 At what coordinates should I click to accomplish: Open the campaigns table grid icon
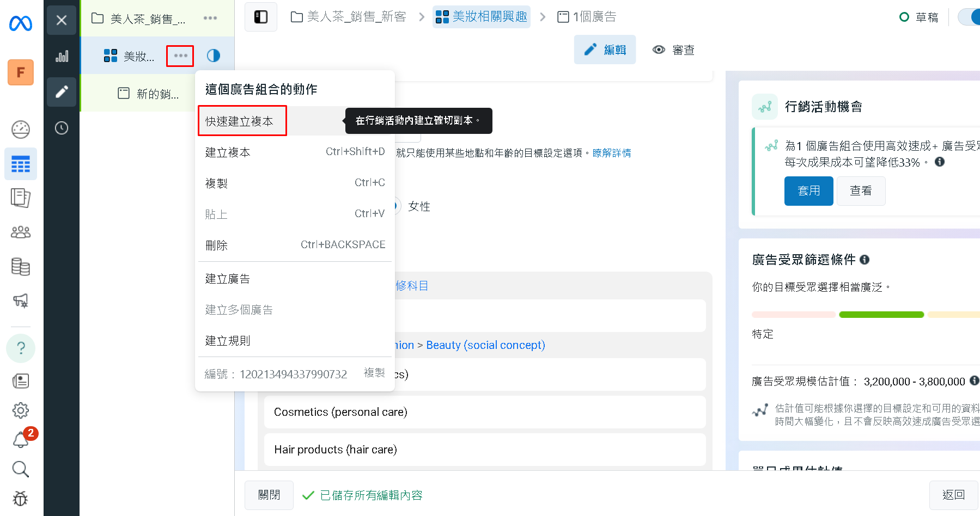pos(21,164)
